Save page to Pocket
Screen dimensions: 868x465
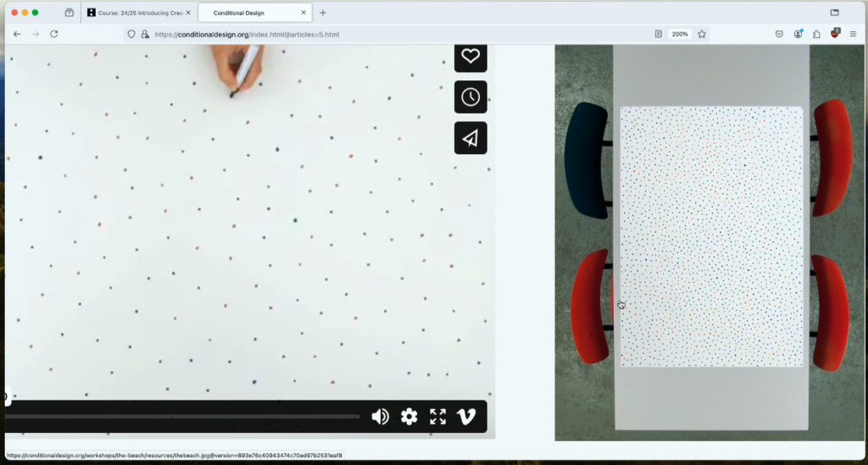(x=779, y=34)
